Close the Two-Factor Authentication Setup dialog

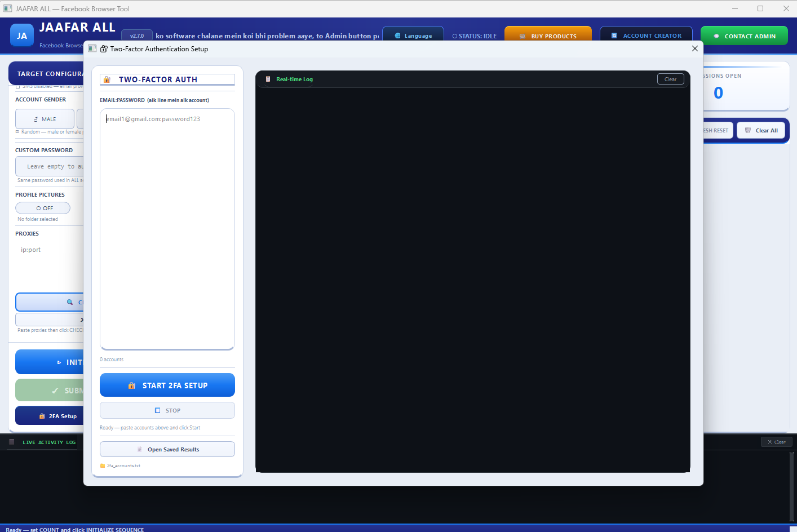[694, 48]
